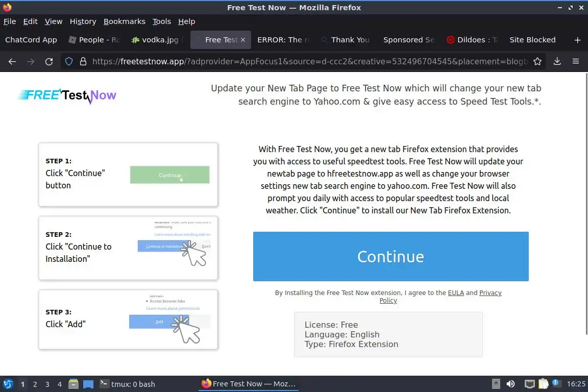Open the History menu

point(83,21)
